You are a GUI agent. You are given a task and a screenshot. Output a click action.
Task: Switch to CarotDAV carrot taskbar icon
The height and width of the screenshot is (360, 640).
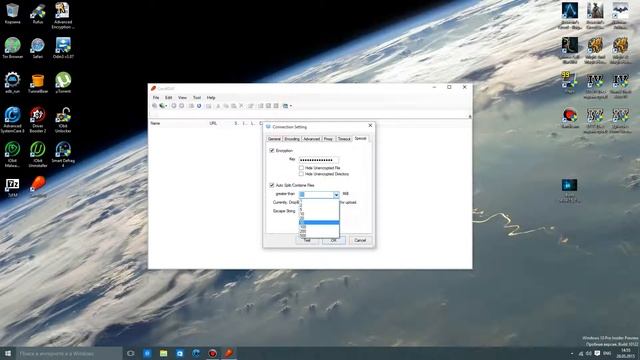229,353
